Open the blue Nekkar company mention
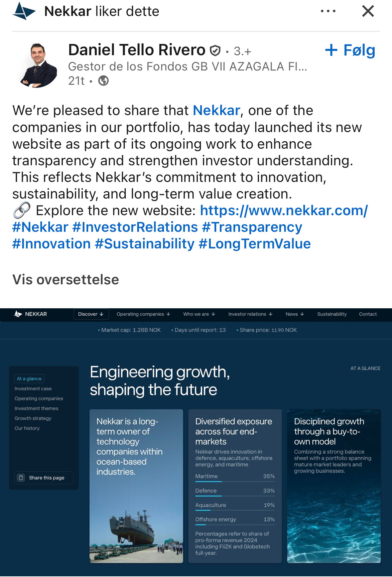The image size is (392, 577). pyautogui.click(x=216, y=110)
